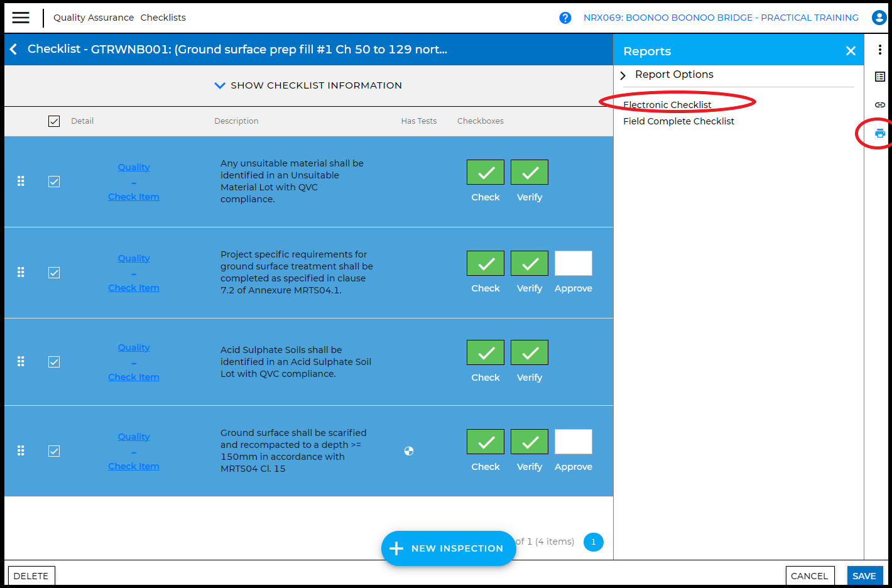
Task: Open the list details icon in sidebar
Action: 879,77
